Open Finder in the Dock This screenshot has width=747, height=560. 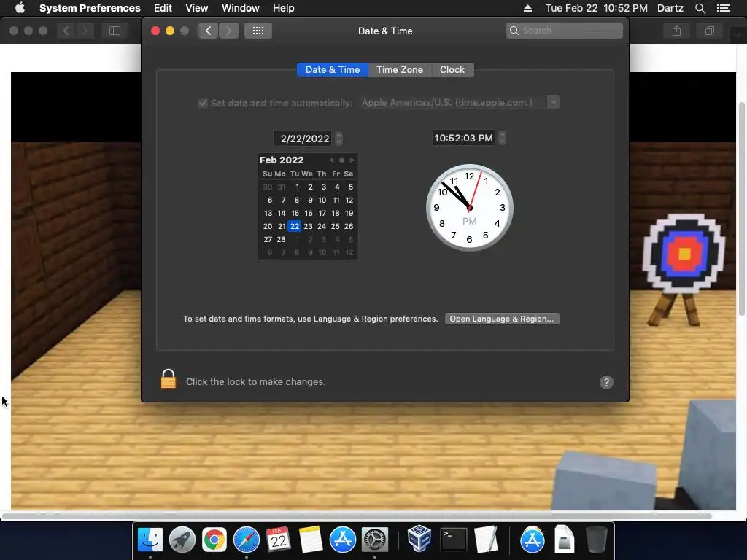pyautogui.click(x=150, y=540)
